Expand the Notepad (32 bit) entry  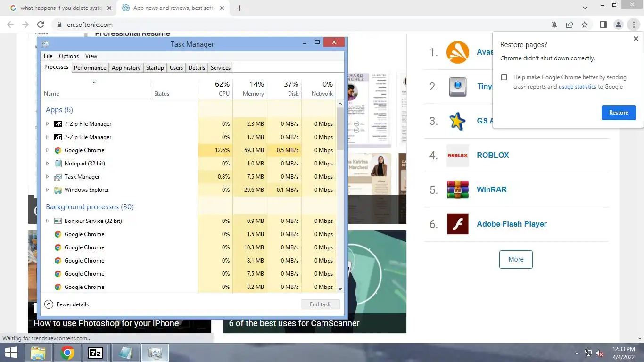[x=47, y=164]
